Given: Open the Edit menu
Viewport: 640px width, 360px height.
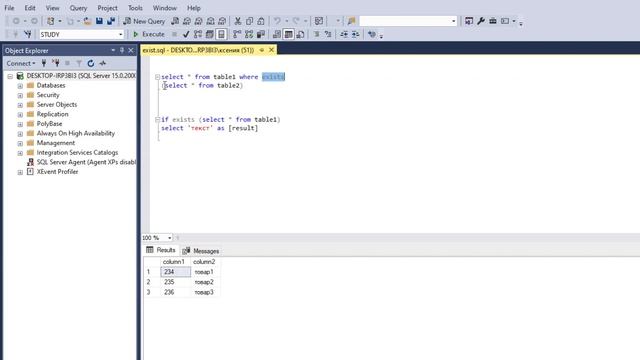Looking at the screenshot, I should point(30,8).
